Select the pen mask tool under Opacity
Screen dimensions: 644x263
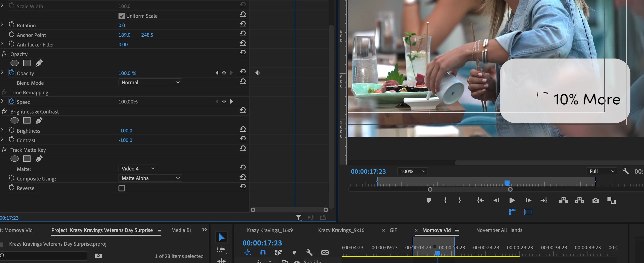point(39,63)
